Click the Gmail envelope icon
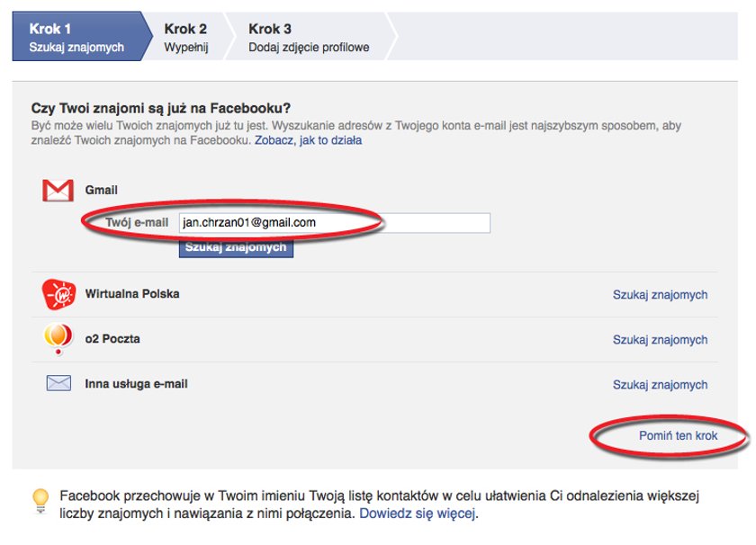This screenshot has width=756, height=545. [x=58, y=191]
